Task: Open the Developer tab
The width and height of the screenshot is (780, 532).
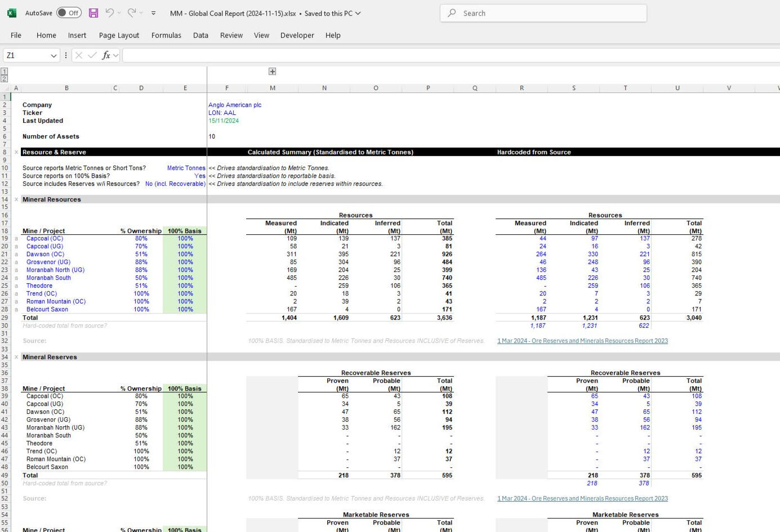Action: (x=297, y=35)
